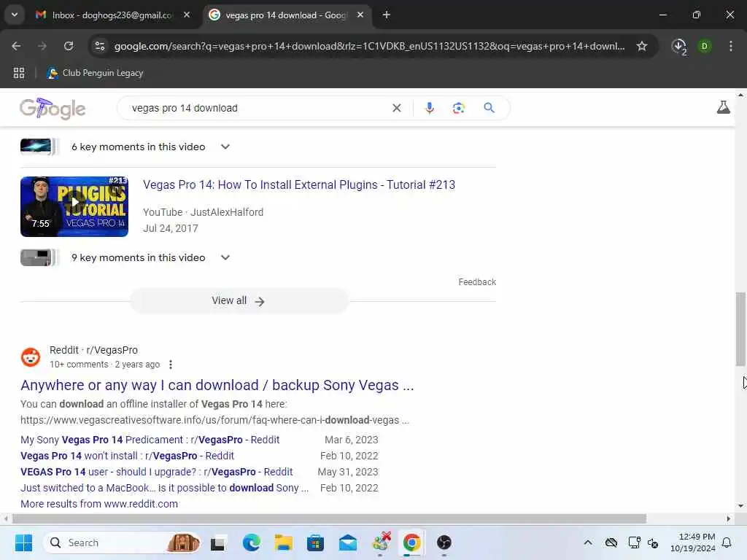
Task: Open VEGAS Pro 14 user should I upgrade link
Action: [157, 472]
